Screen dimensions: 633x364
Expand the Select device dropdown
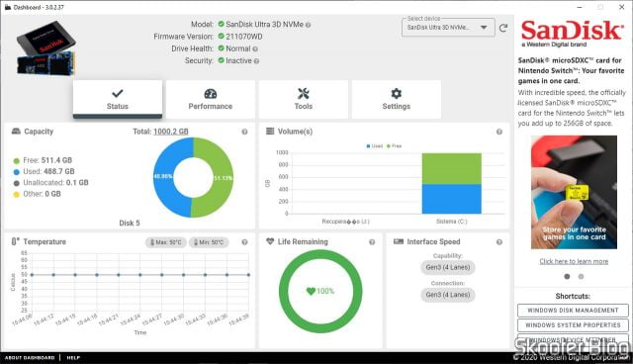[x=448, y=28]
